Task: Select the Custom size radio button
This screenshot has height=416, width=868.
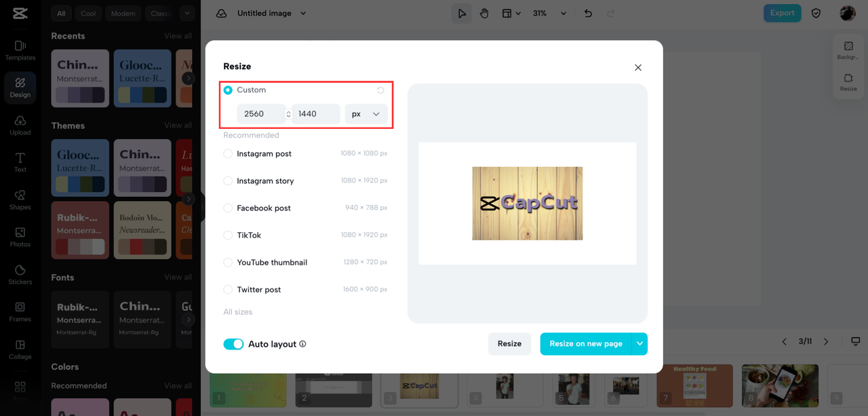Action: point(228,90)
